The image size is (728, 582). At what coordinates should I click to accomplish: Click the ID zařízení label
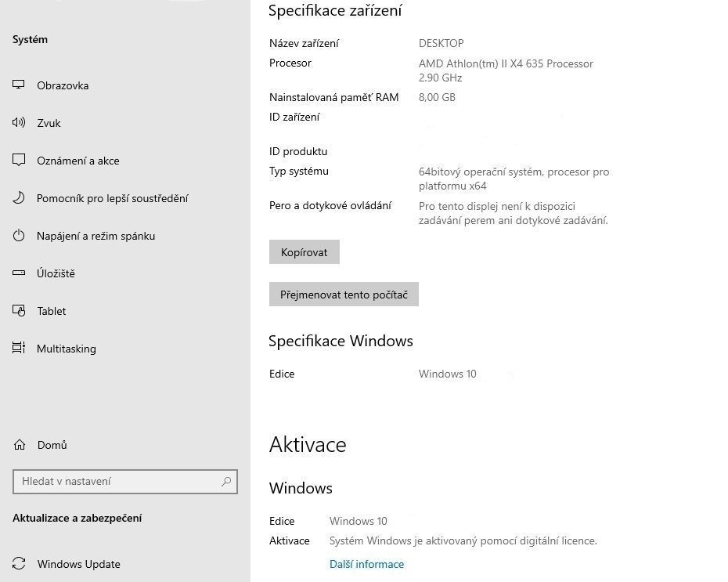pos(294,117)
